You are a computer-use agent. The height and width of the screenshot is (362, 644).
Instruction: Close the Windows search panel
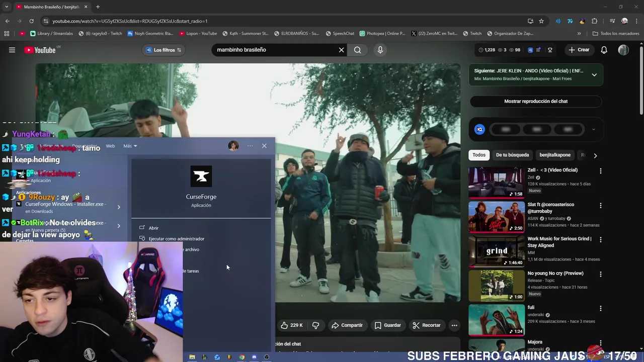(x=264, y=146)
